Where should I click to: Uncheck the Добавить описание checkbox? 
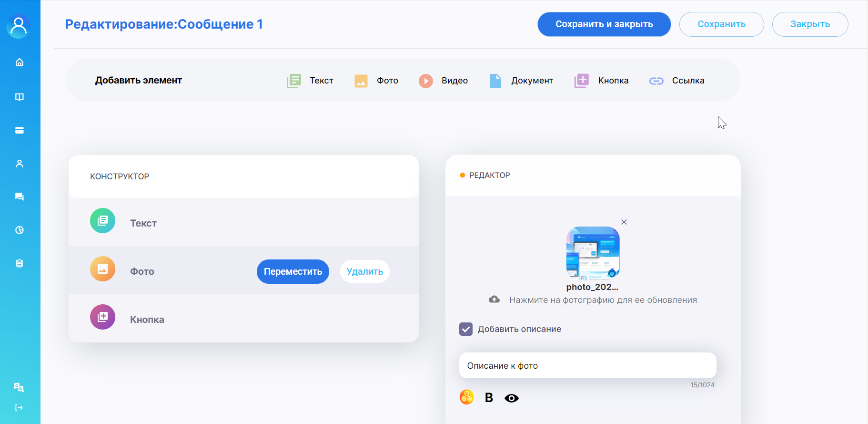466,329
